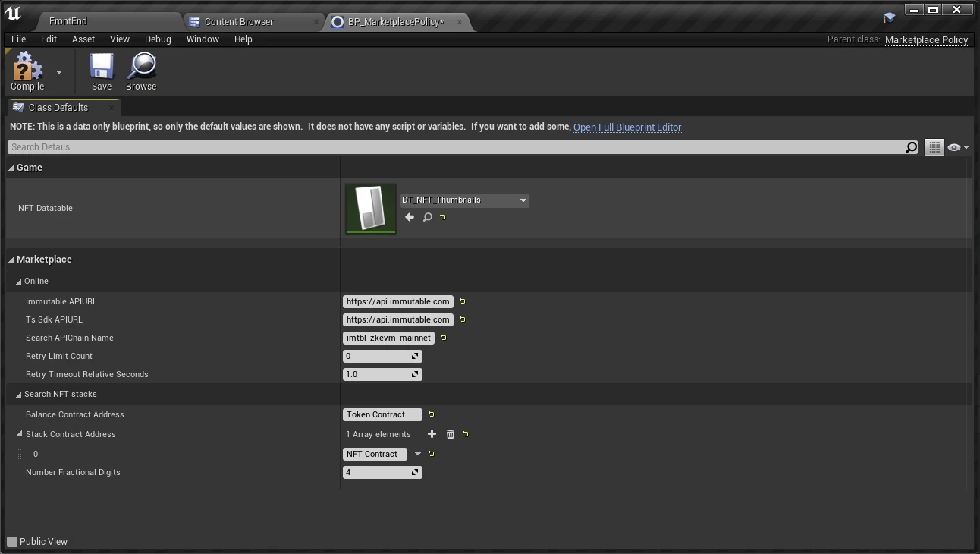980x554 pixels.
Task: Add element to Stack Contract Address array
Action: (x=432, y=434)
